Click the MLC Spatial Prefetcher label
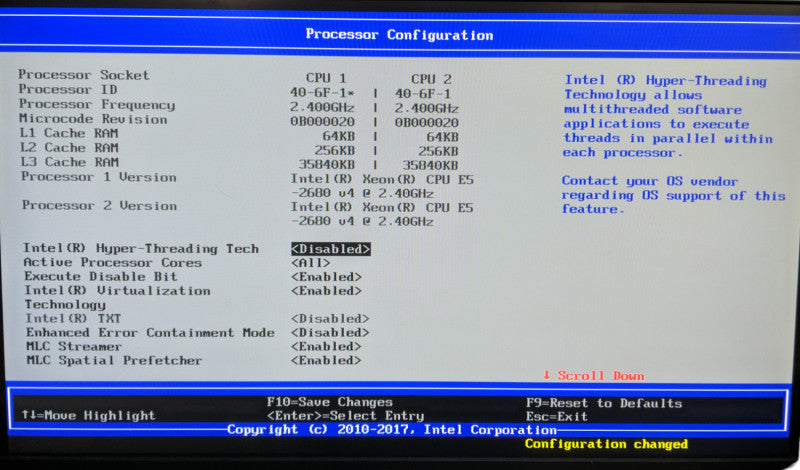Viewport: 800px width, 470px height. click(x=114, y=360)
